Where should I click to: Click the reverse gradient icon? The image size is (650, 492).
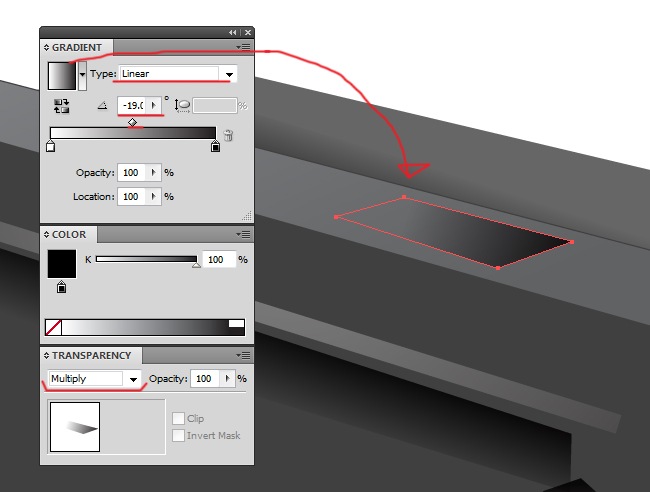61,106
